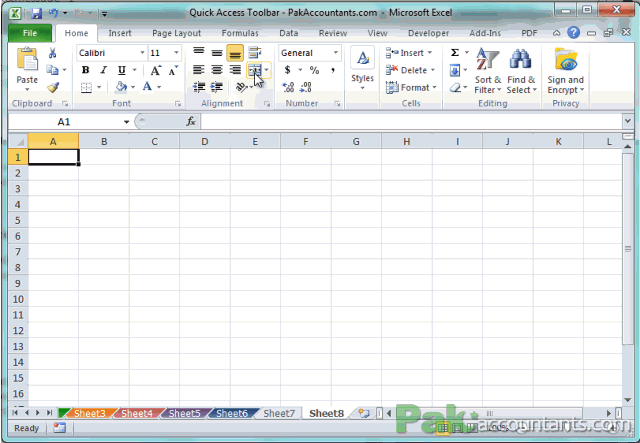640x443 pixels.
Task: Click the Cut scissors icon
Action: click(x=53, y=53)
